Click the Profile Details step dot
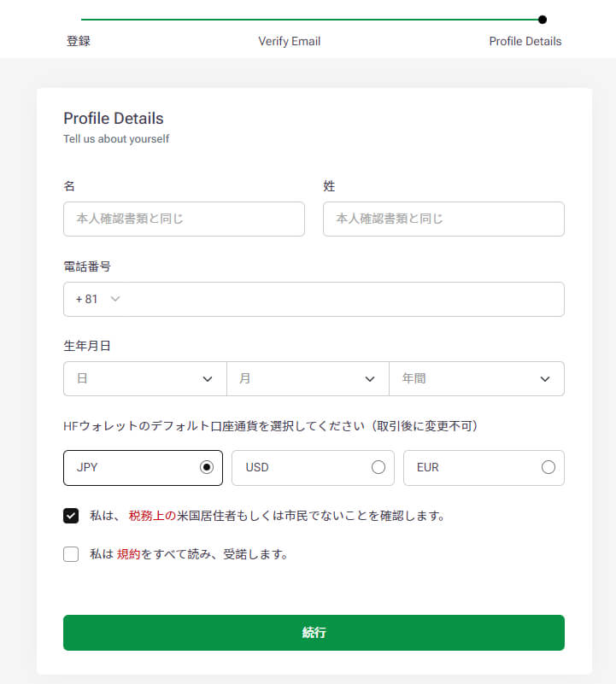The height and width of the screenshot is (684, 616). [x=543, y=19]
